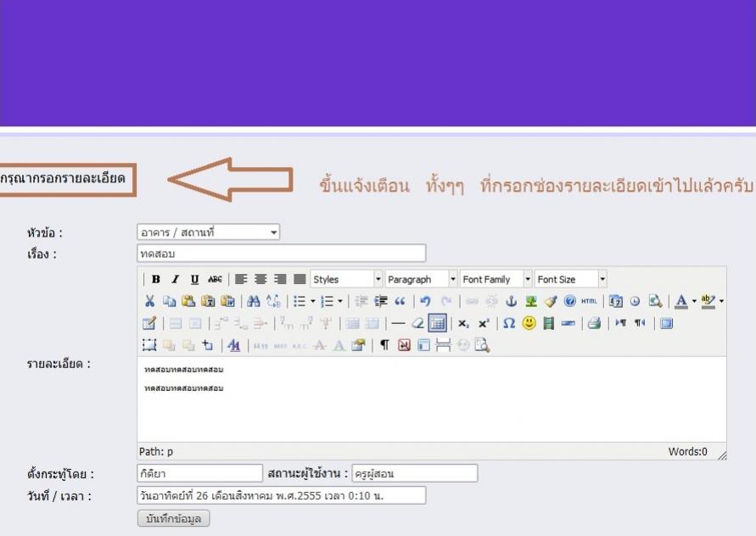Image resolution: width=756 pixels, height=536 pixels.
Task: Open the Styles dropdown
Action: point(346,279)
